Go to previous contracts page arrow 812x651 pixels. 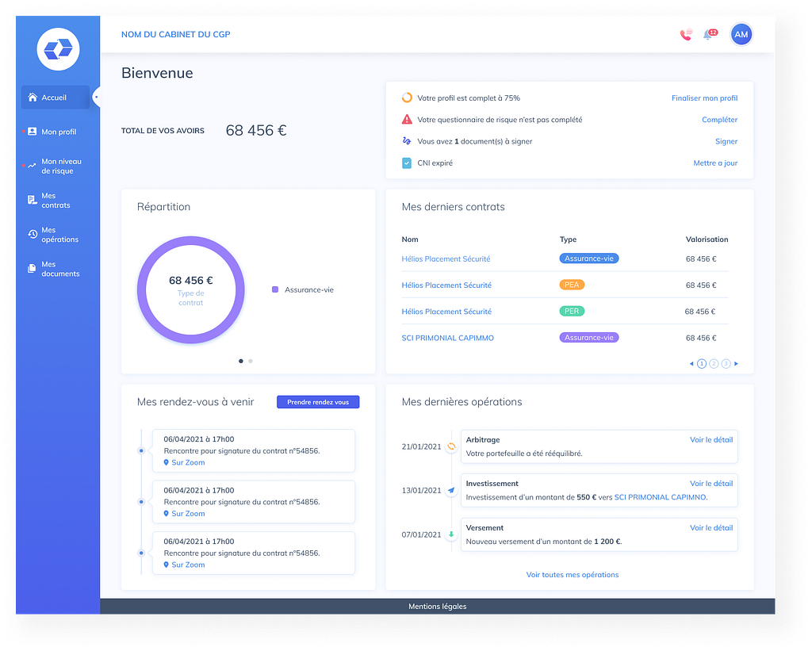coord(691,363)
